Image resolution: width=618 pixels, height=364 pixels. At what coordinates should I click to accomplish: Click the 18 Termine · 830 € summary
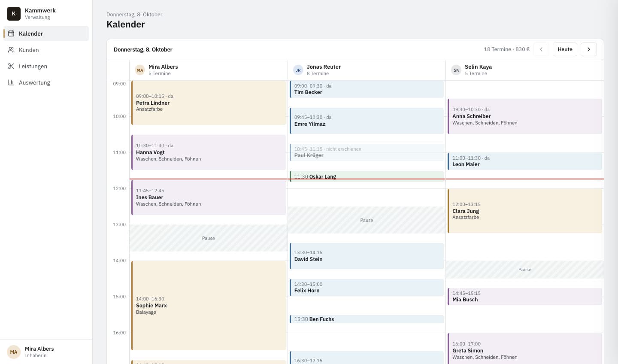pos(506,49)
